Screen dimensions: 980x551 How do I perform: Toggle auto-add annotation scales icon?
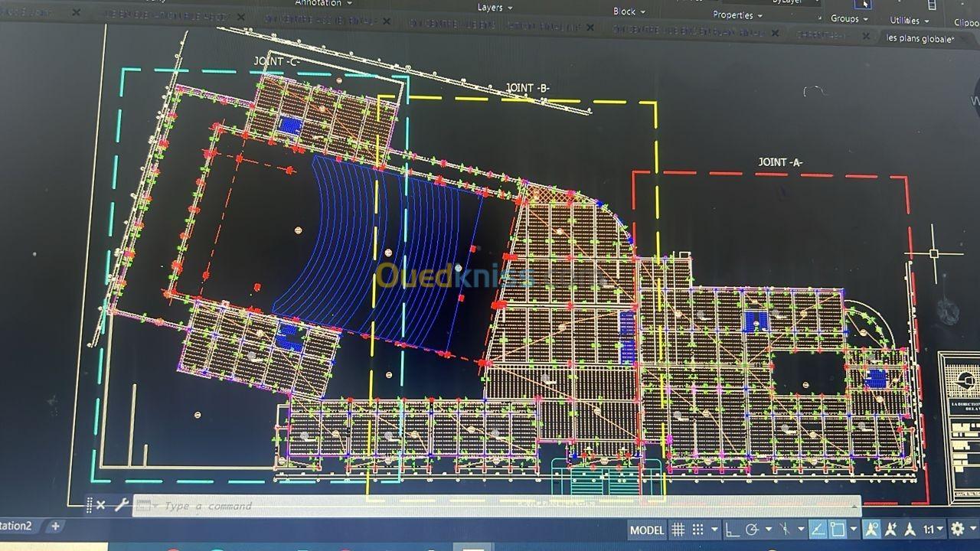(x=891, y=530)
